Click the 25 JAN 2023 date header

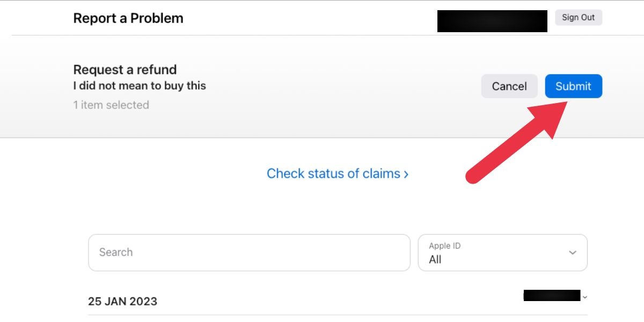coord(122,301)
